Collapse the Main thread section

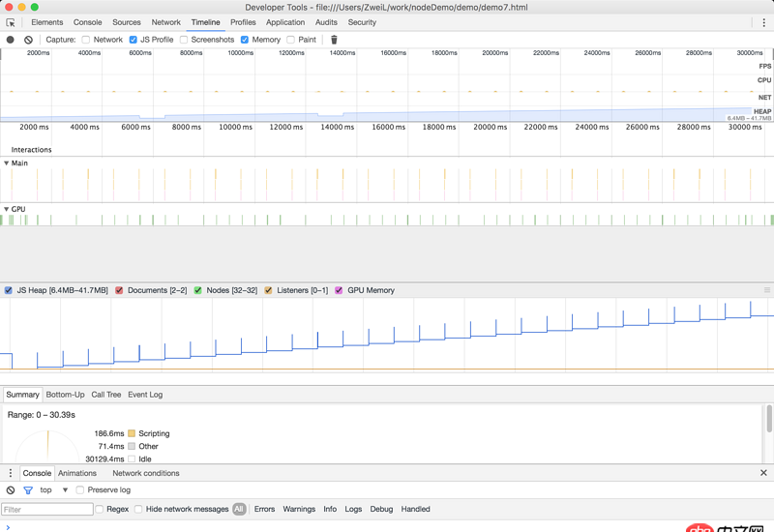(x=7, y=163)
